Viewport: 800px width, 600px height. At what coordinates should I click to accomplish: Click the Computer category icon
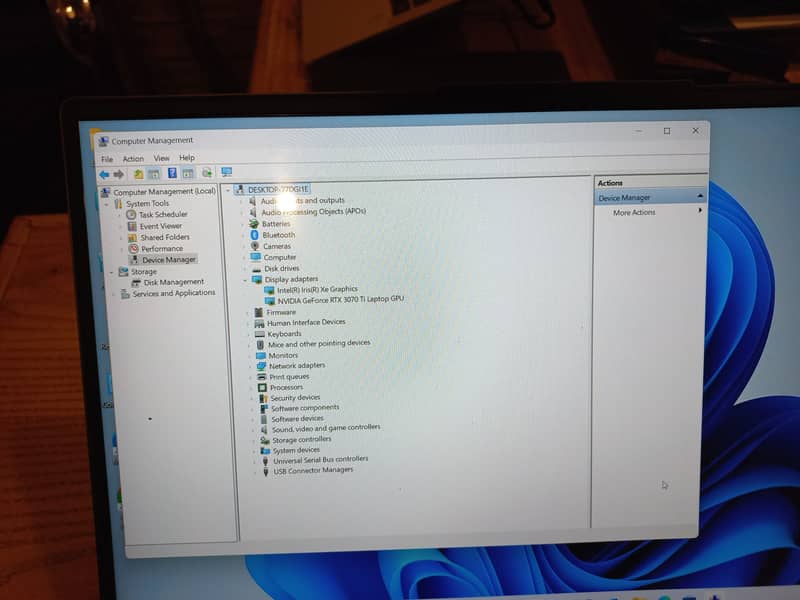pyautogui.click(x=256, y=257)
